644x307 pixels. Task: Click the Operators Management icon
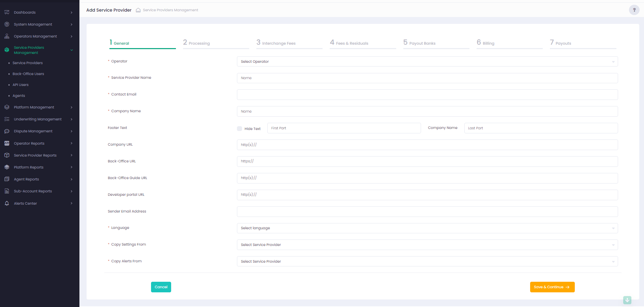[x=7, y=36]
